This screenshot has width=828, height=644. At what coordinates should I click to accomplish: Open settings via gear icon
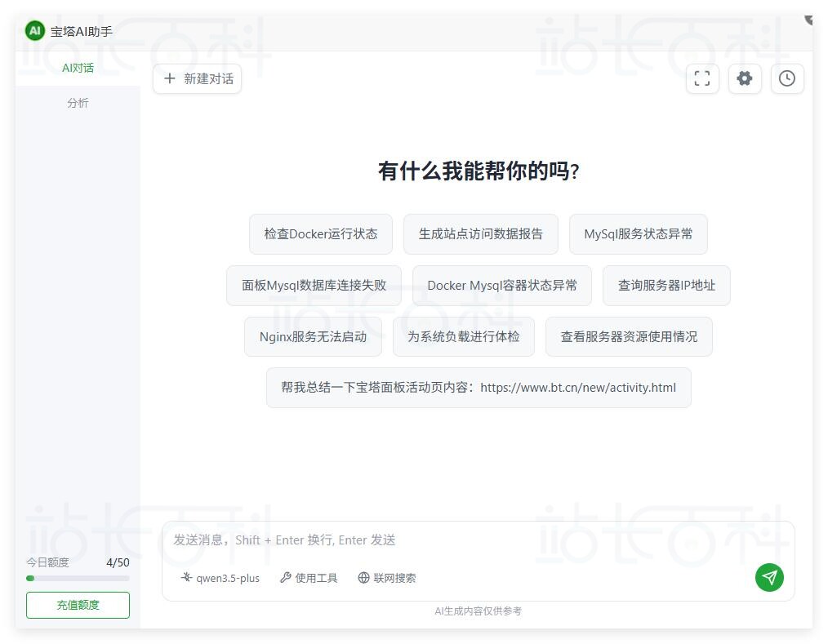(x=745, y=78)
